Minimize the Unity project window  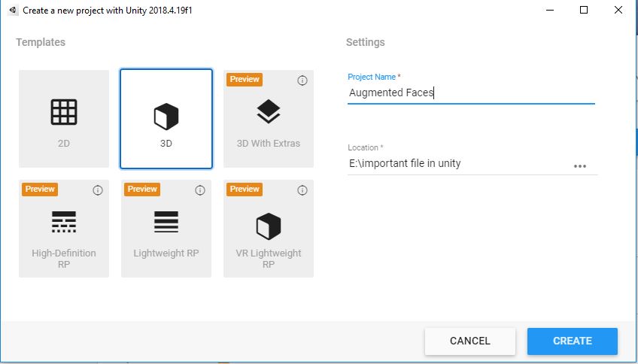pyautogui.click(x=550, y=11)
